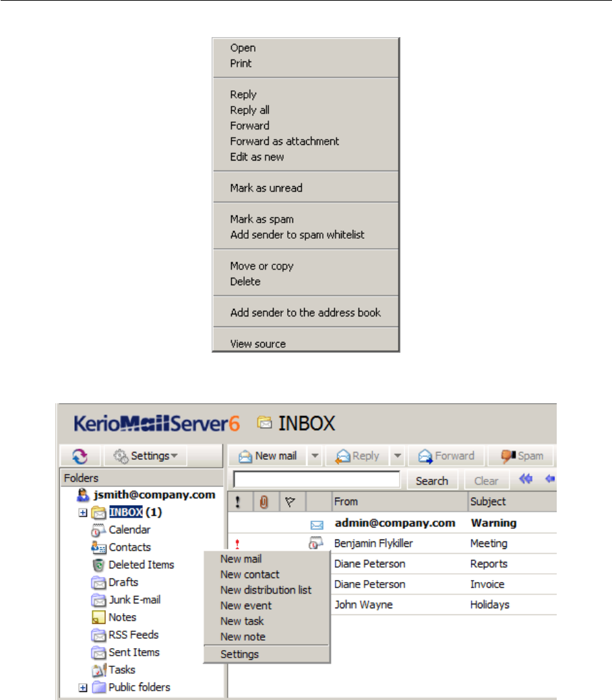This screenshot has height=700, width=612.
Task: Click the Drafts folder icon
Action: (x=98, y=583)
